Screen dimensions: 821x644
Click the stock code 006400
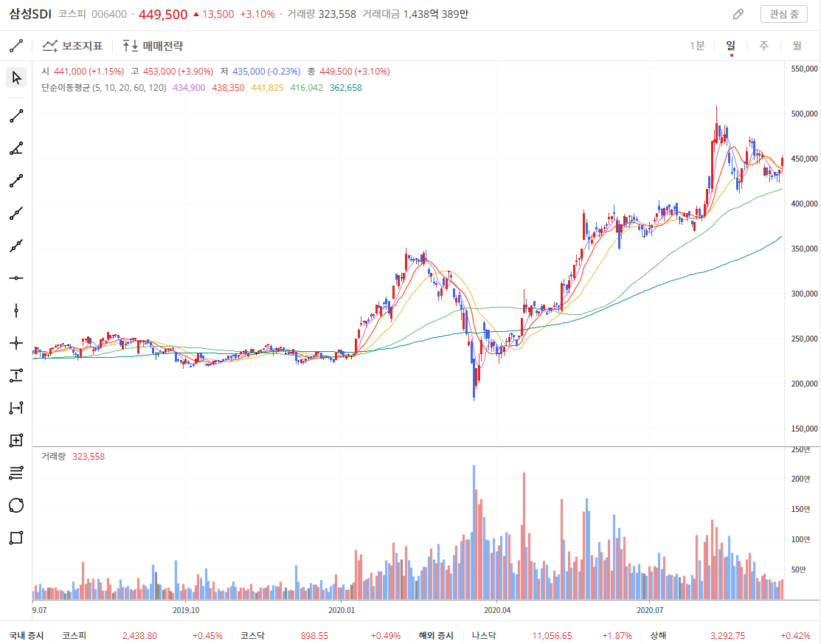click(109, 14)
